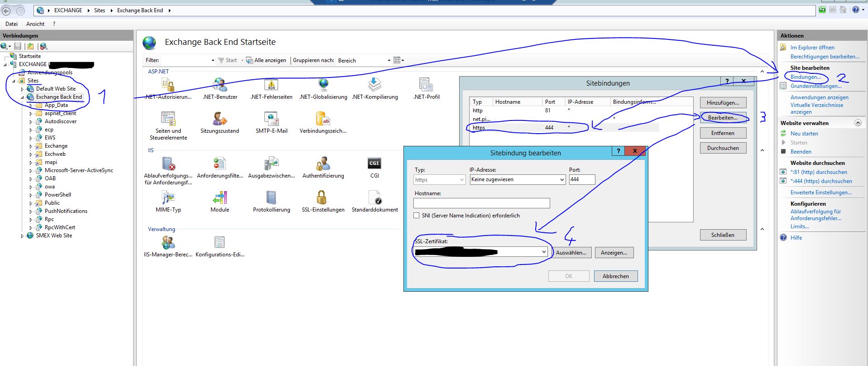Open the MIME-Typ feature icon
The height and width of the screenshot is (366, 868).
pos(168,197)
